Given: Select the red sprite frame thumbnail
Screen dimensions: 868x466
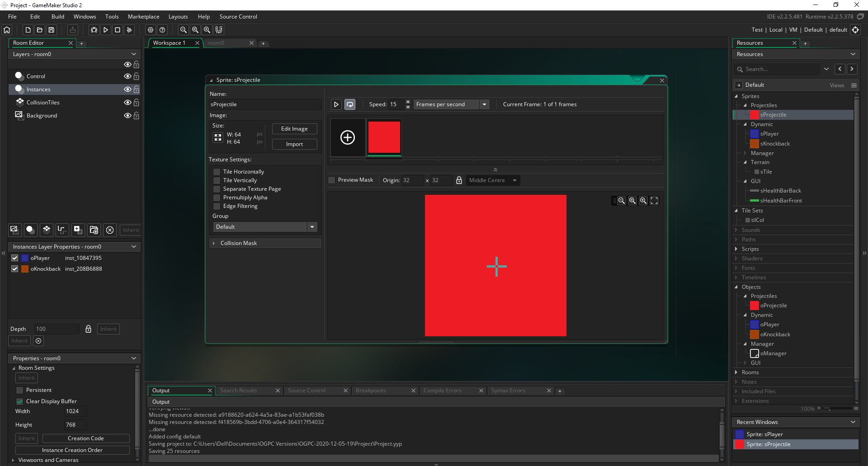Looking at the screenshot, I should point(384,137).
